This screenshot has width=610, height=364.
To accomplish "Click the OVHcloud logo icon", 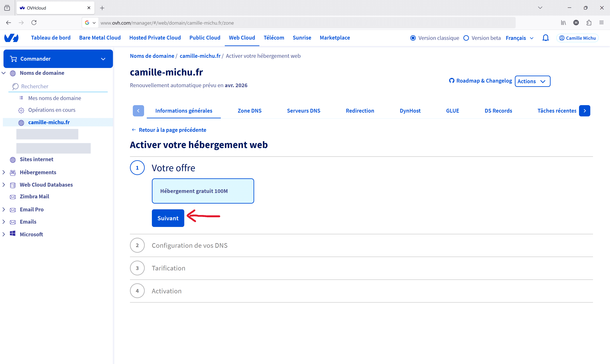I will [11, 38].
